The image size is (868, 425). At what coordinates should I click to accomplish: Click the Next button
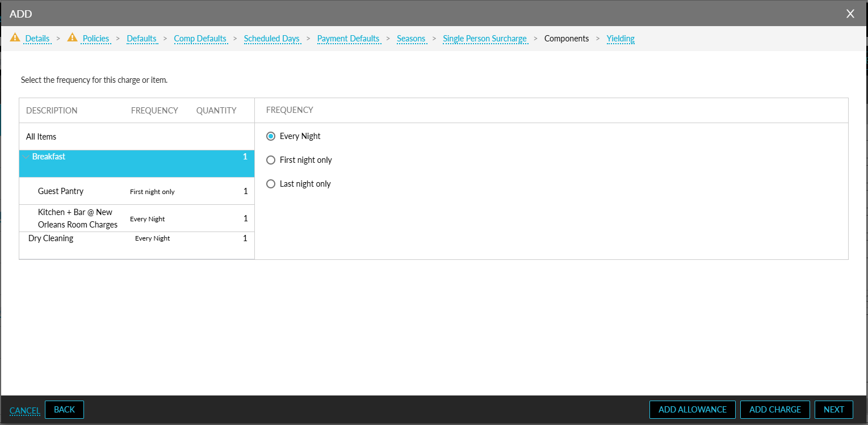click(x=833, y=410)
